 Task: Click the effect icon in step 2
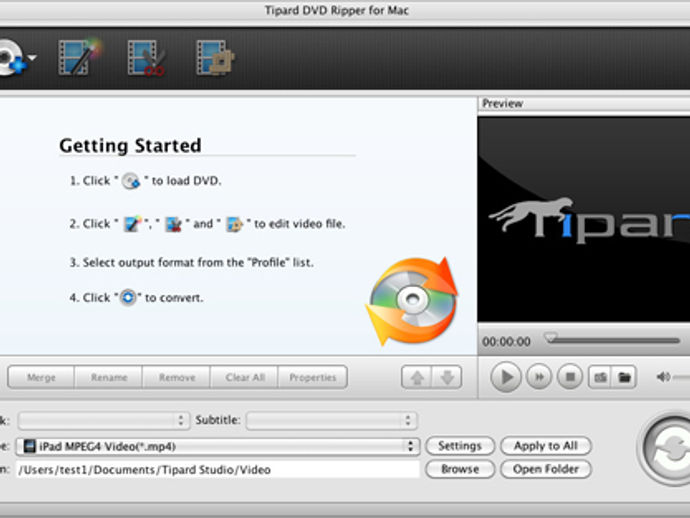coord(132,224)
